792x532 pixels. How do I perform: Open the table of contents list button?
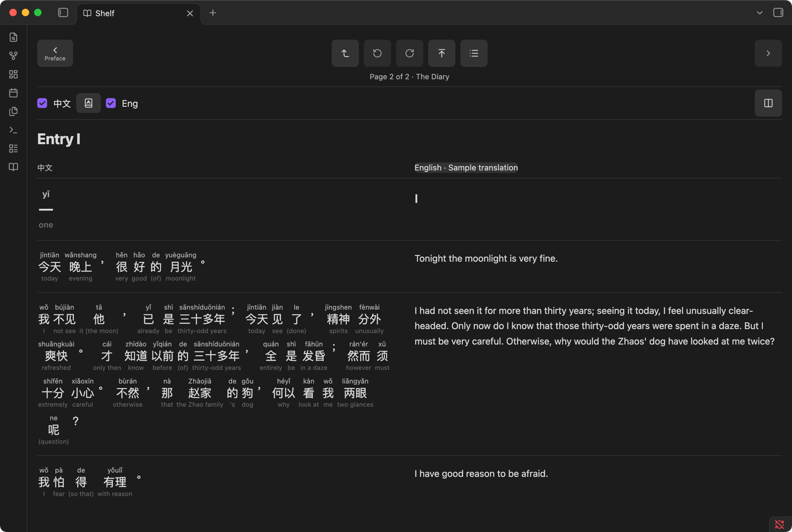(x=474, y=53)
